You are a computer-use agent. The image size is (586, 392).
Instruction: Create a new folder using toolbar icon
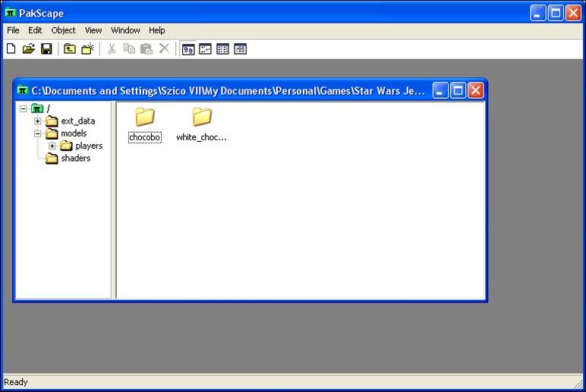(x=88, y=49)
